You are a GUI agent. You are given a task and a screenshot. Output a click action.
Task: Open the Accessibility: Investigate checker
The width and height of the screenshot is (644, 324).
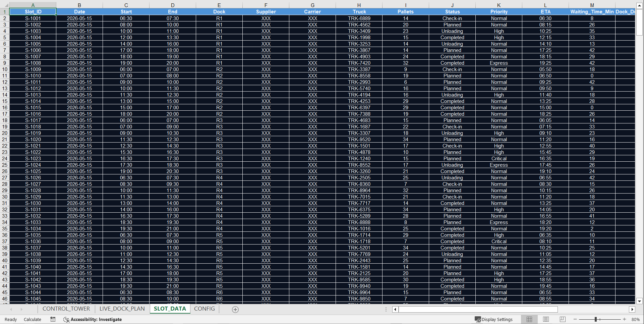coord(93,319)
